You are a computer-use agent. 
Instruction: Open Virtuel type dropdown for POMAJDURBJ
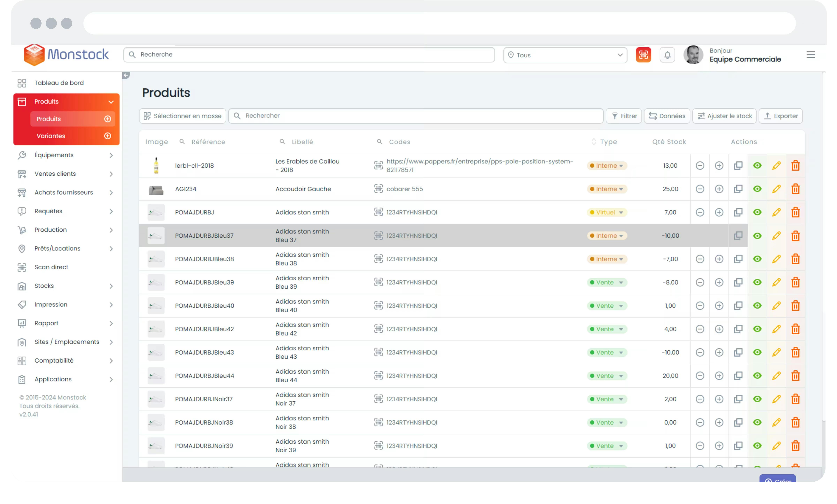[x=607, y=212]
